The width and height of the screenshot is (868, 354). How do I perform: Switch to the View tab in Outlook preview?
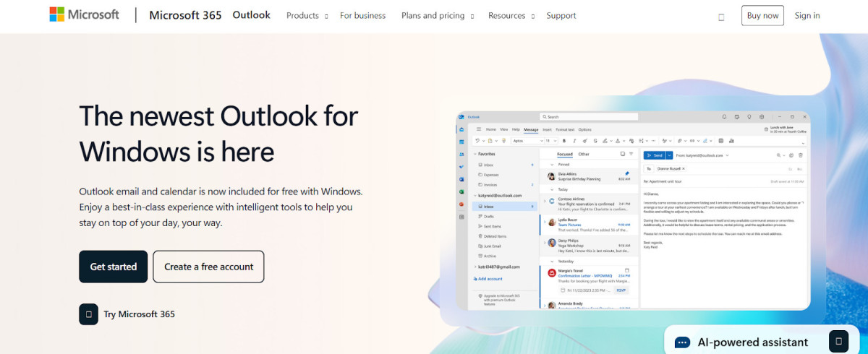coord(503,129)
